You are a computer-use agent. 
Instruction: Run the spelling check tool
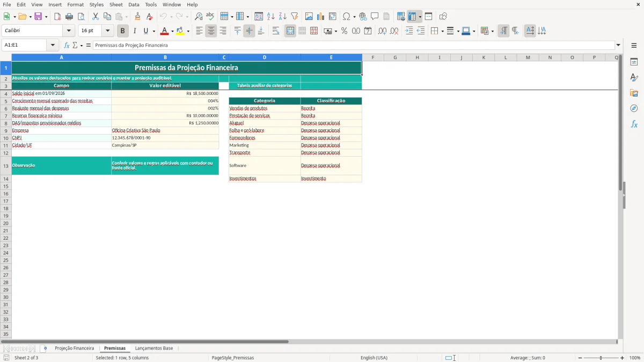[x=210, y=17]
